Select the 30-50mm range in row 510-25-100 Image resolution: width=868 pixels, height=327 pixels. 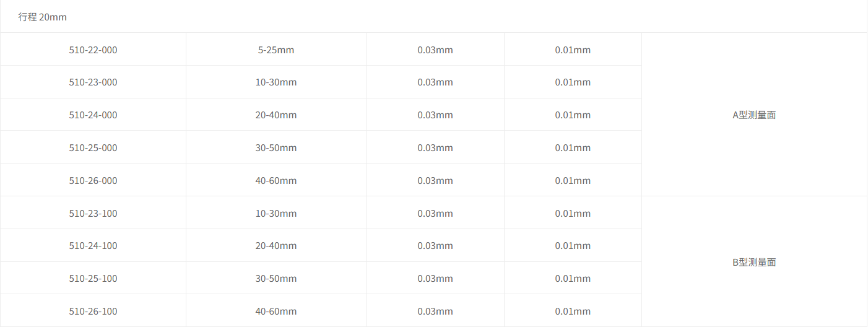point(276,279)
